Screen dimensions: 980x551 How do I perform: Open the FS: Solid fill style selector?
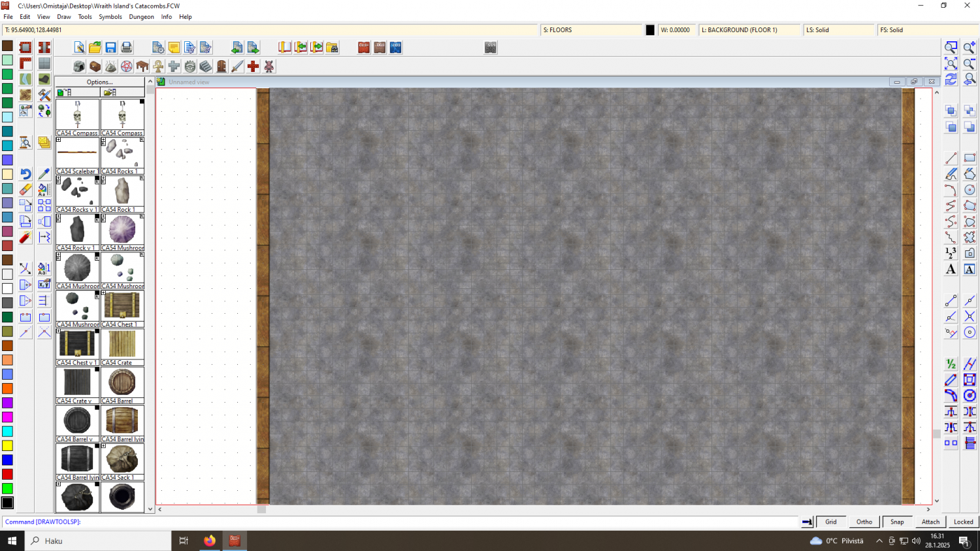pos(928,30)
